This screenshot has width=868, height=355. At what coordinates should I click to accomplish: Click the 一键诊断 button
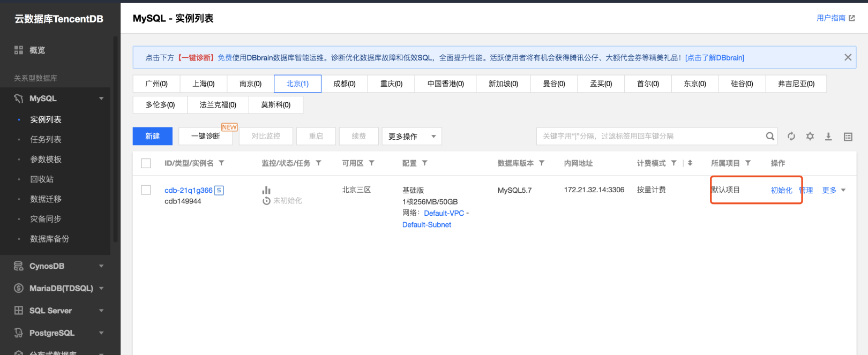(206, 136)
